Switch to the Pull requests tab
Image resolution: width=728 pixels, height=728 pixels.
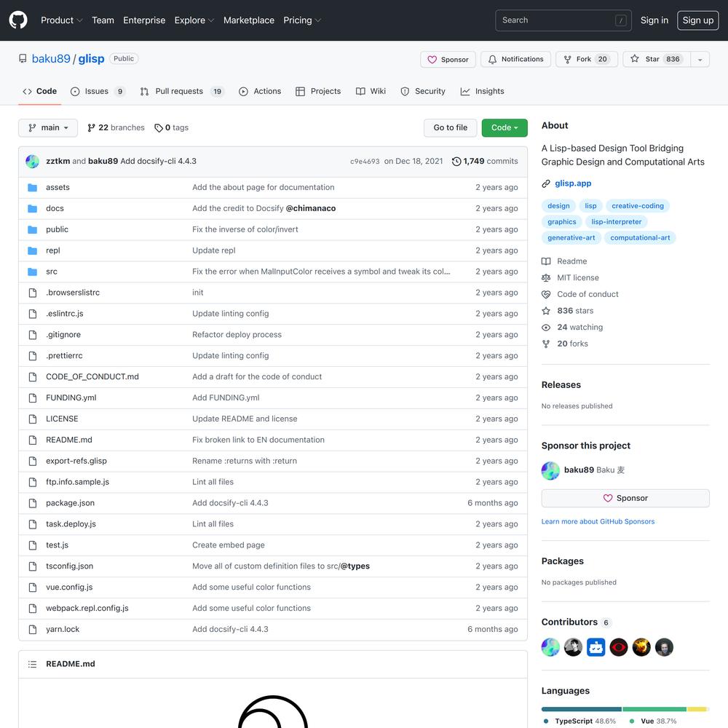point(182,92)
